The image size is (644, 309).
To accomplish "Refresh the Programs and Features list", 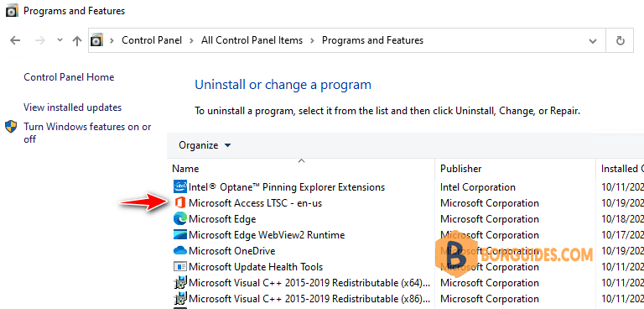I will [x=621, y=40].
